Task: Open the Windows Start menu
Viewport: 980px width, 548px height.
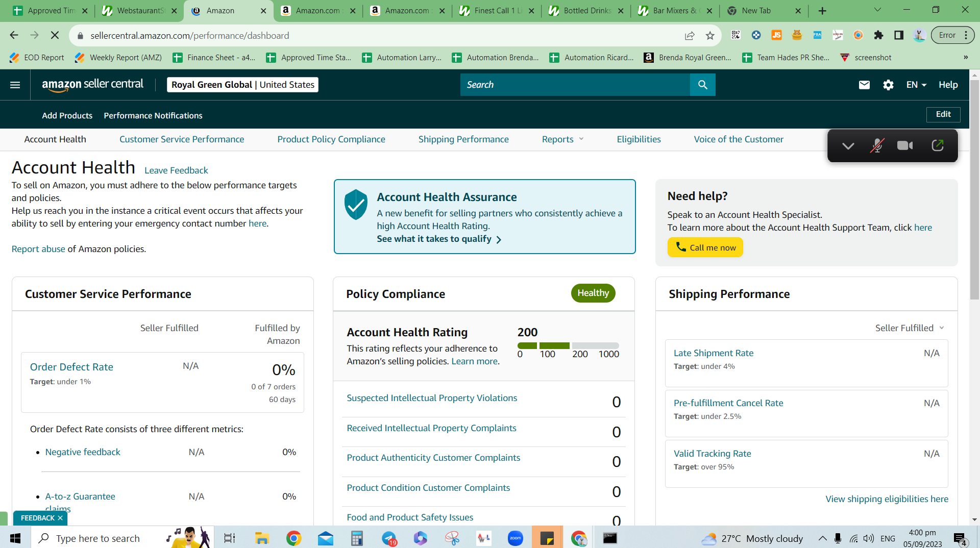Action: click(x=15, y=538)
